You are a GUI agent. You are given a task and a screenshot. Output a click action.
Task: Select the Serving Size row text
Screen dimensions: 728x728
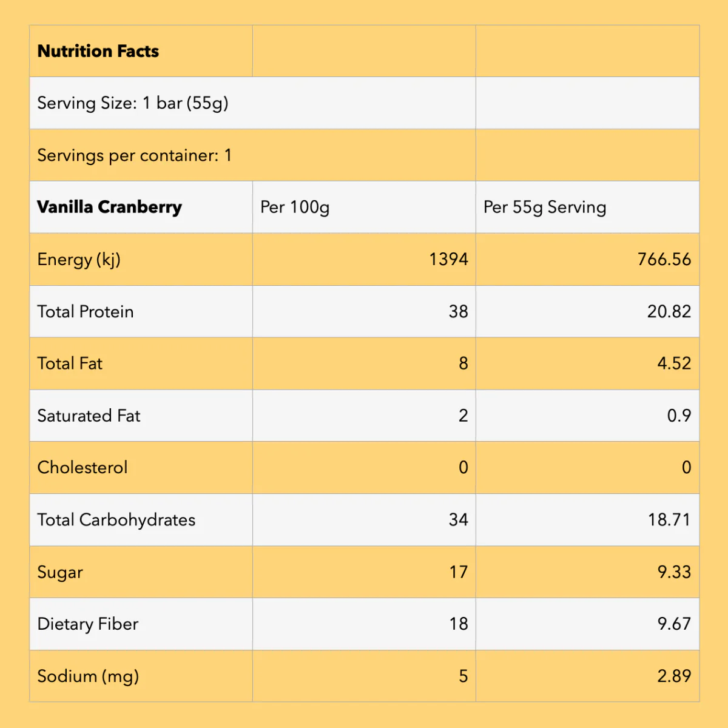tap(133, 103)
